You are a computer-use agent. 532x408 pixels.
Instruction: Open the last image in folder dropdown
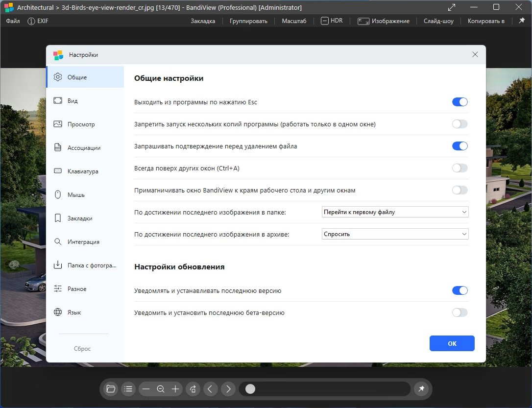pyautogui.click(x=395, y=212)
